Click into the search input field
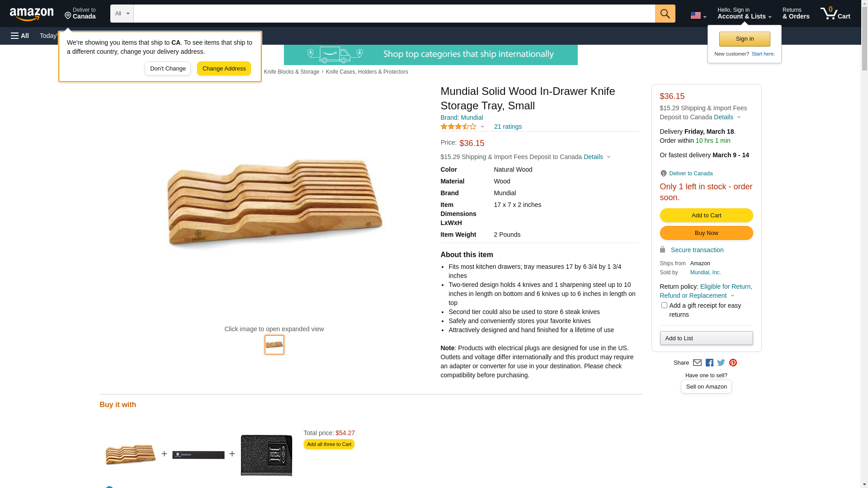Screen dimensions: 868x488 click(x=394, y=14)
